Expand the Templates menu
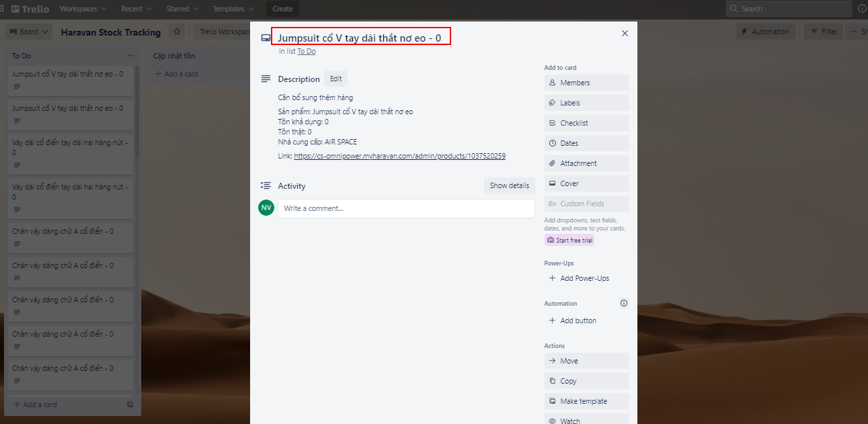This screenshot has width=868, height=424. click(x=233, y=9)
